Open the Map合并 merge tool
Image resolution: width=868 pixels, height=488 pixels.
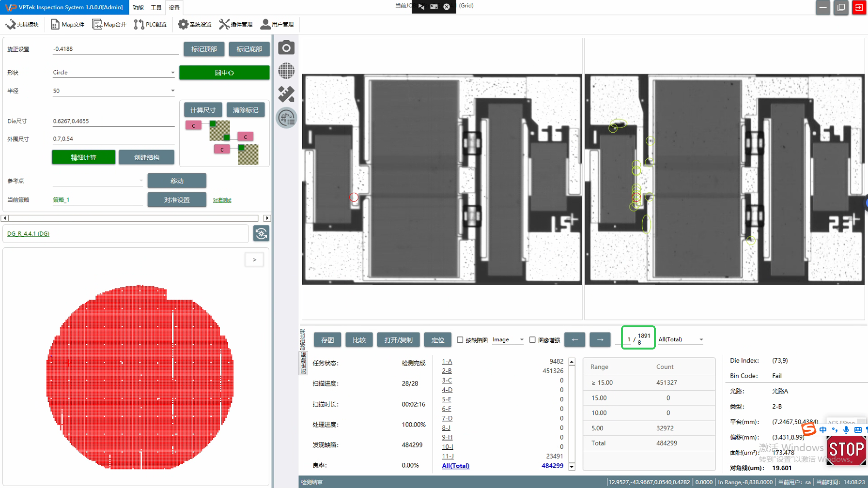(109, 24)
